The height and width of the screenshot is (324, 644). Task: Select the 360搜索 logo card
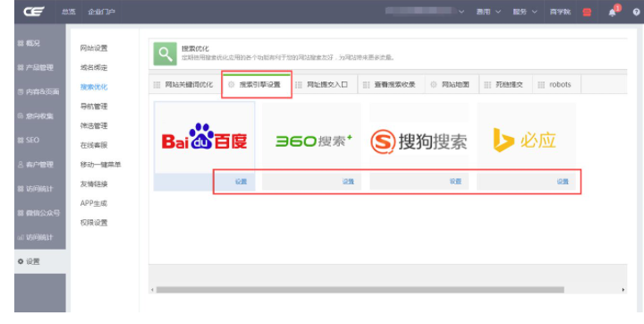click(x=312, y=137)
